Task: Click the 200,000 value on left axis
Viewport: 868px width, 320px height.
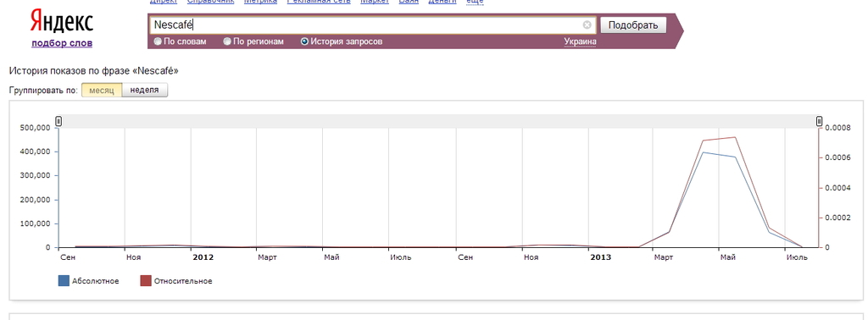Action: coord(36,200)
